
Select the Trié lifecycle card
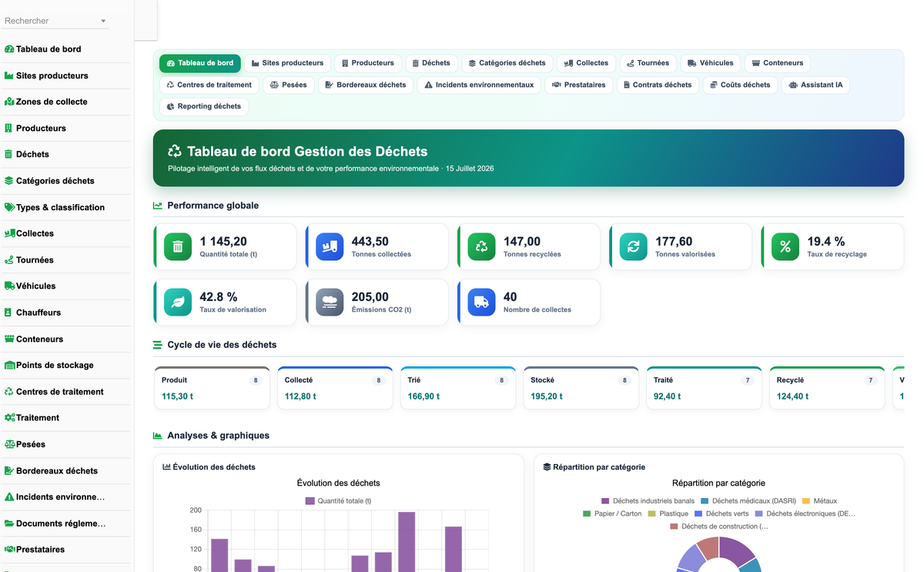point(458,388)
